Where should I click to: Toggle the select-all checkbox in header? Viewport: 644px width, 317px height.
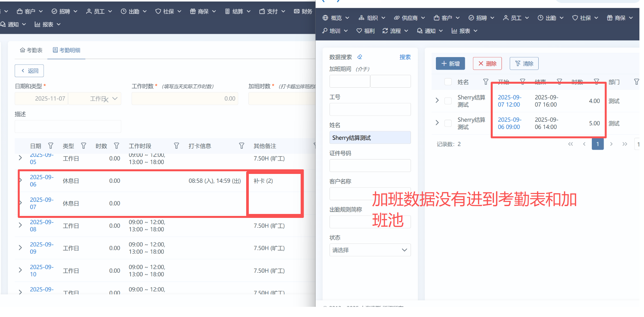448,82
